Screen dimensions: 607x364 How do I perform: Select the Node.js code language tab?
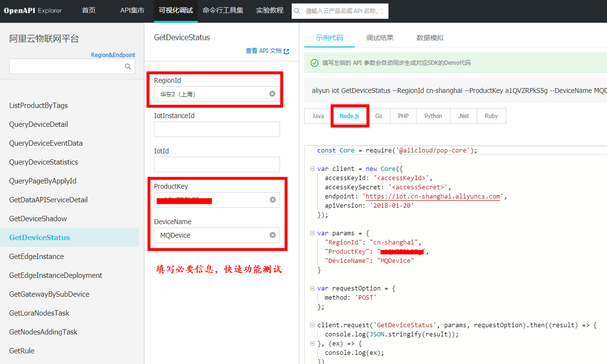pyautogui.click(x=350, y=116)
